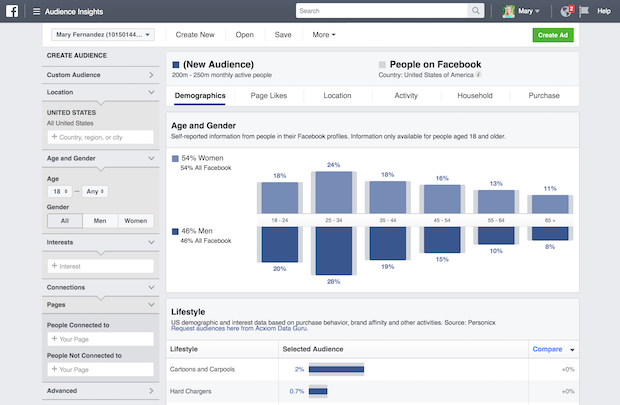Image resolution: width=620 pixels, height=405 pixels.
Task: Click the Interest input field
Action: (99, 266)
